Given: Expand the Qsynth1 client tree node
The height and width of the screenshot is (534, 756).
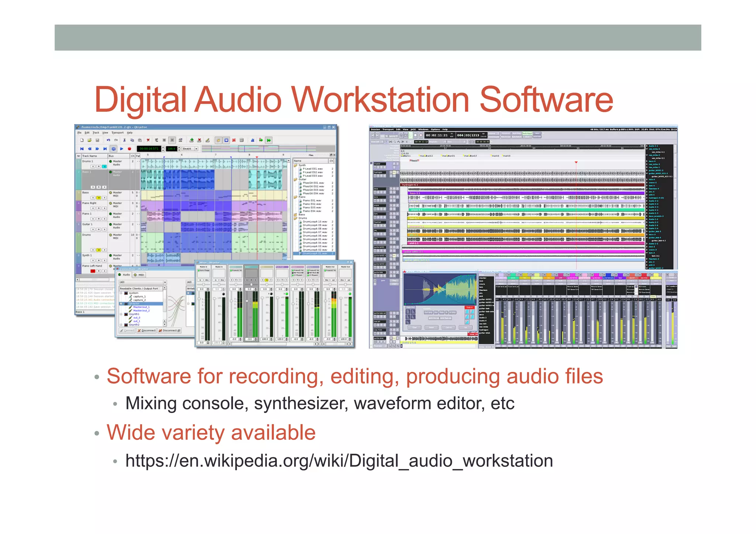Looking at the screenshot, I should (121, 314).
